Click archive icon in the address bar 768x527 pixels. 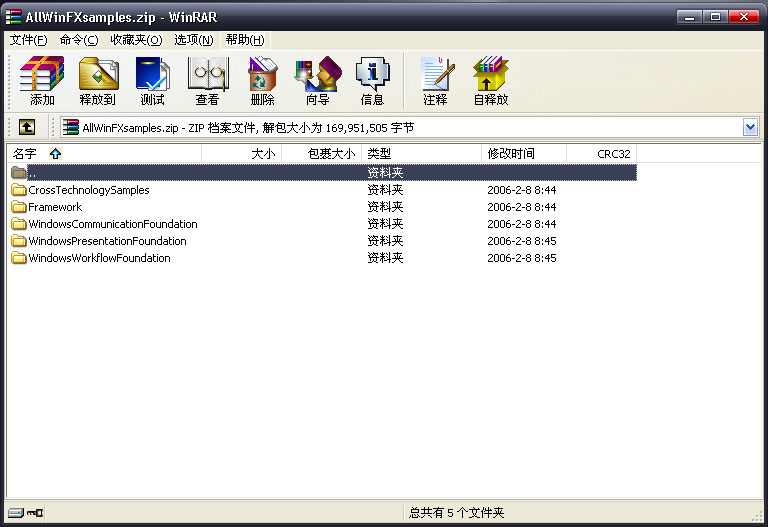coord(71,127)
